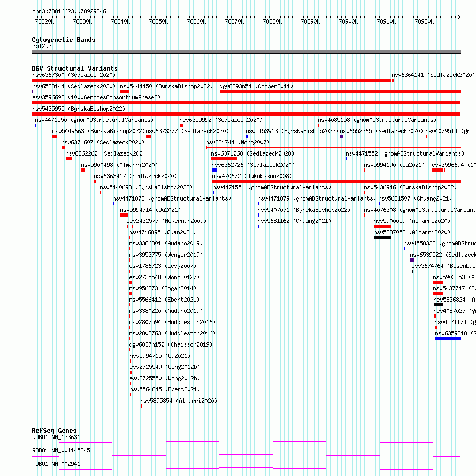Image resolution: width=476 pixels, height=476 pixels.
Task: Click the blue bar of nsv6359818
Action: click(x=448, y=339)
